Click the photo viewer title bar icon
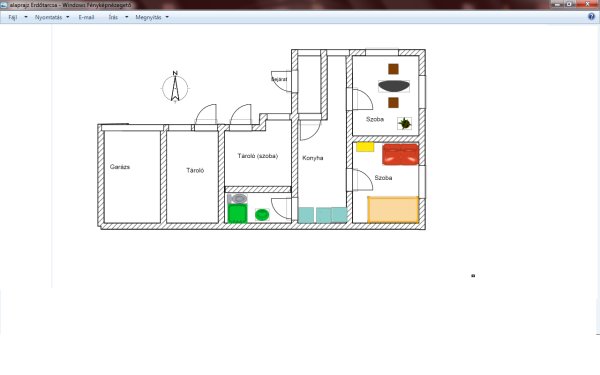 4,5
